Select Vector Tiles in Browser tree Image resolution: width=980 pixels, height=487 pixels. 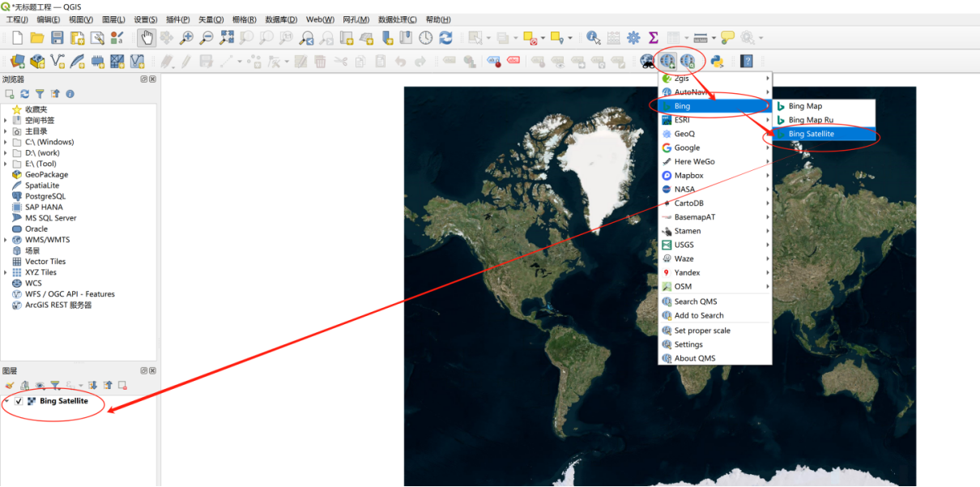point(45,262)
